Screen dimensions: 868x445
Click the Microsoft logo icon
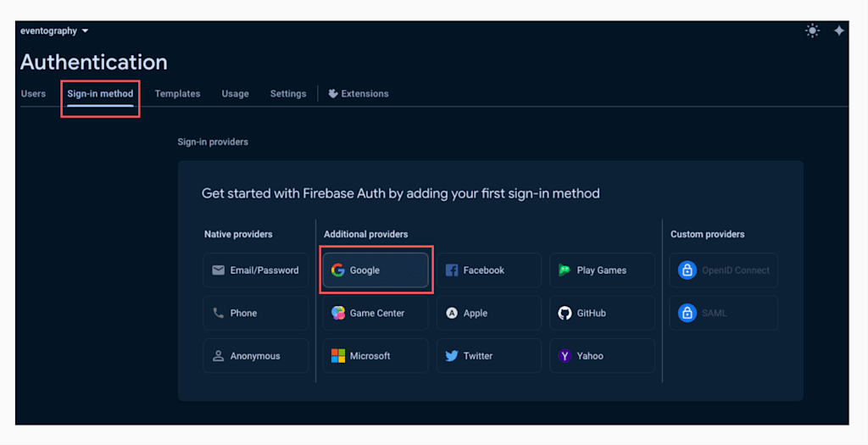(337, 356)
